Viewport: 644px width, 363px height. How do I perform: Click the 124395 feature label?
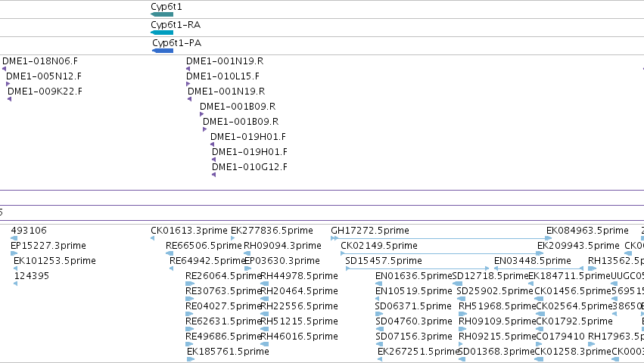click(x=32, y=276)
